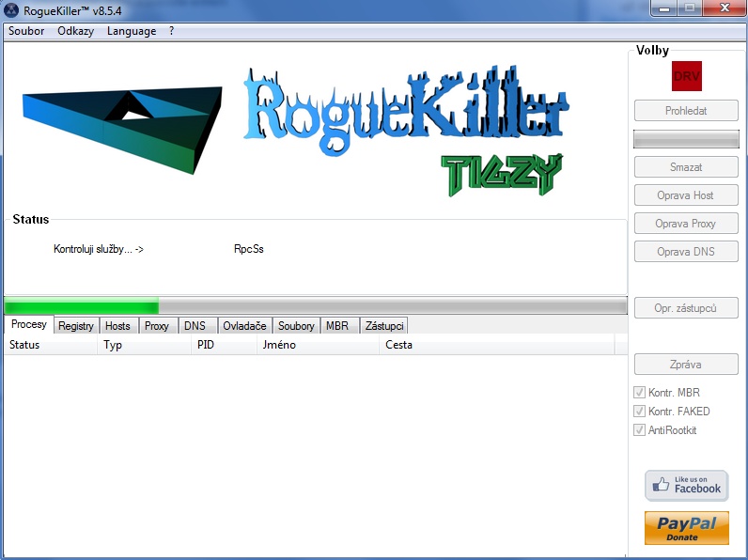The width and height of the screenshot is (748, 560).
Task: Click the Facebook like badge
Action: [x=686, y=486]
